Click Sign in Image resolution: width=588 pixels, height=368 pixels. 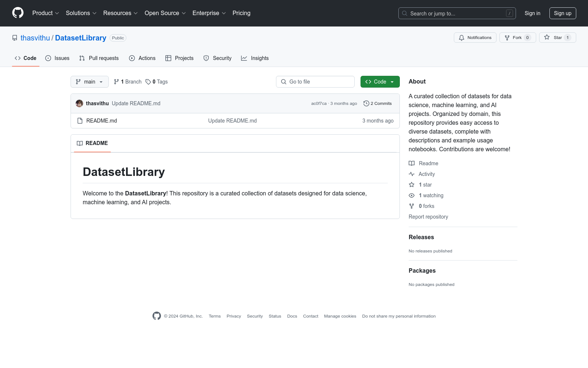coord(533,13)
